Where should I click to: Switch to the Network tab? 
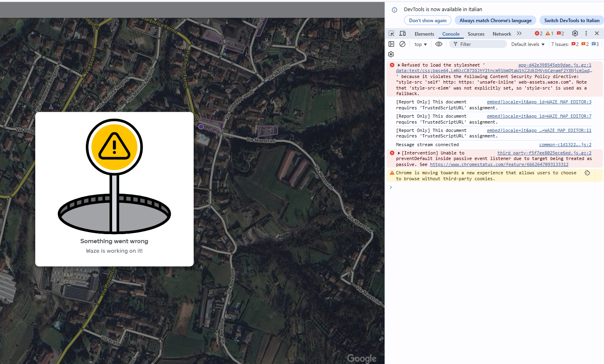pos(502,34)
